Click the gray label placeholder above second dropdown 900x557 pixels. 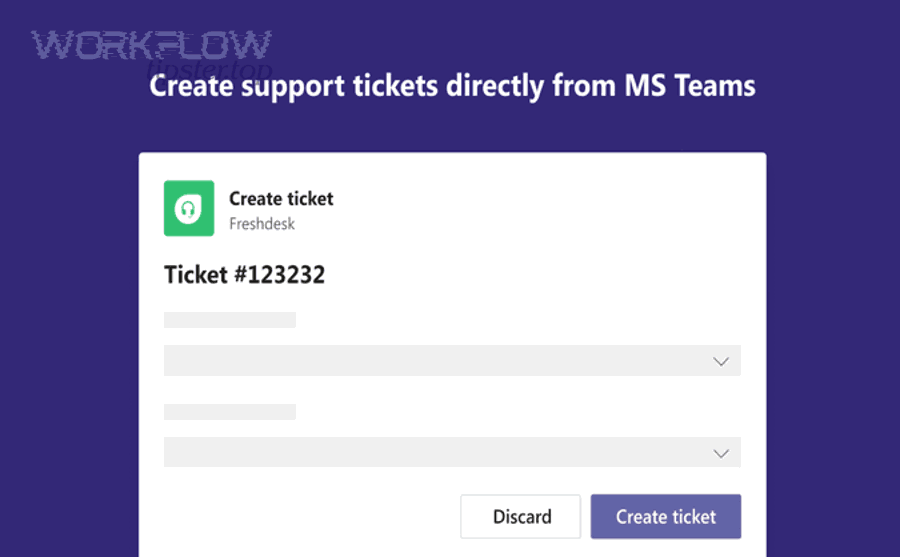(x=230, y=412)
